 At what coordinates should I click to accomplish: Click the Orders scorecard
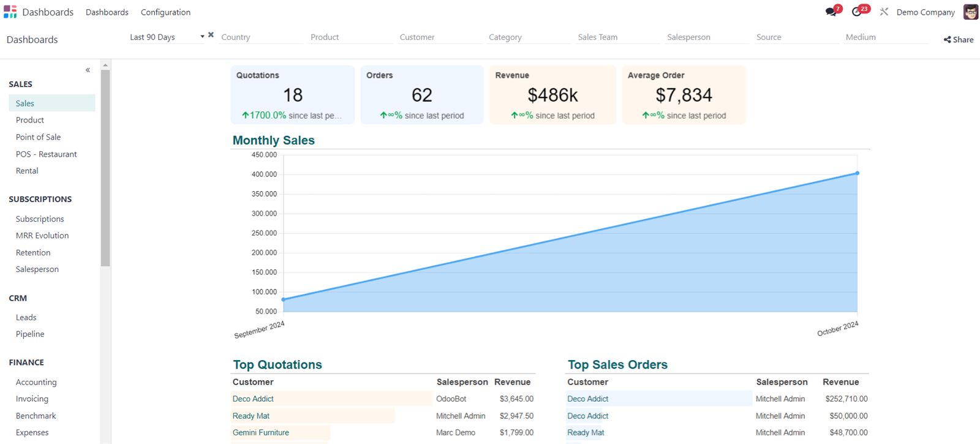422,95
